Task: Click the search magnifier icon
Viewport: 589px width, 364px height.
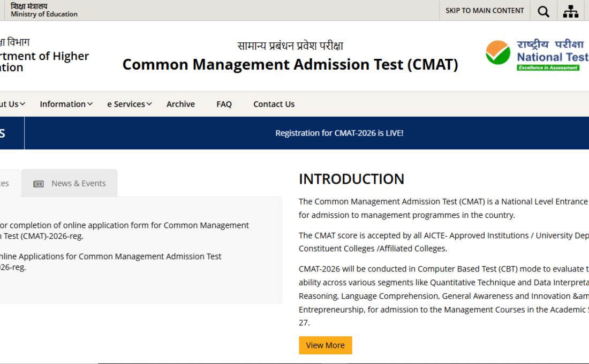Action: tap(543, 10)
